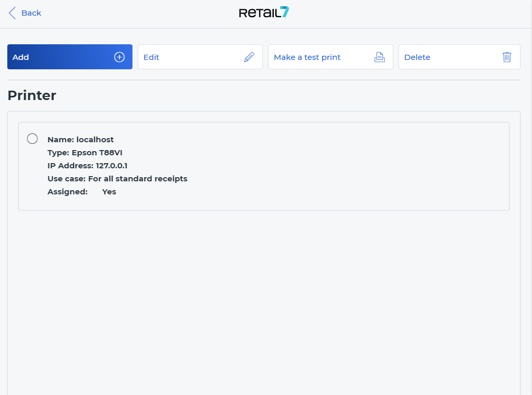
Task: Click Use case: For all standard receipts
Action: 117,179
